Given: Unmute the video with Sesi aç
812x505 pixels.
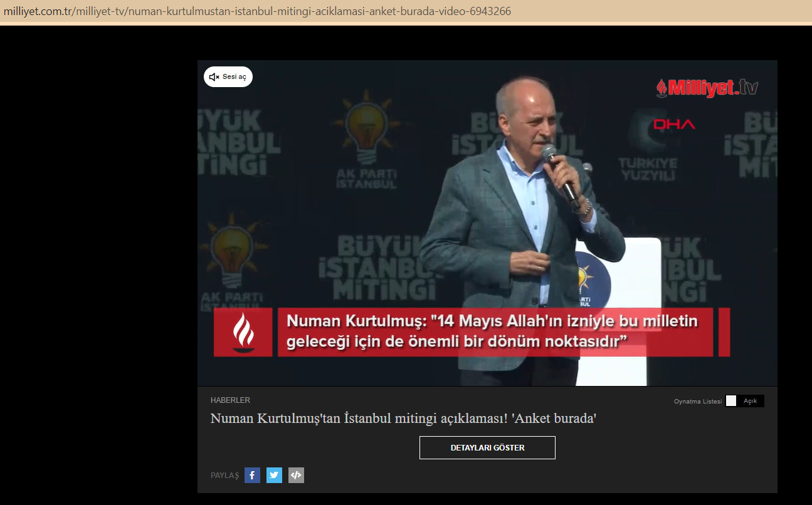Looking at the screenshot, I should (228, 77).
